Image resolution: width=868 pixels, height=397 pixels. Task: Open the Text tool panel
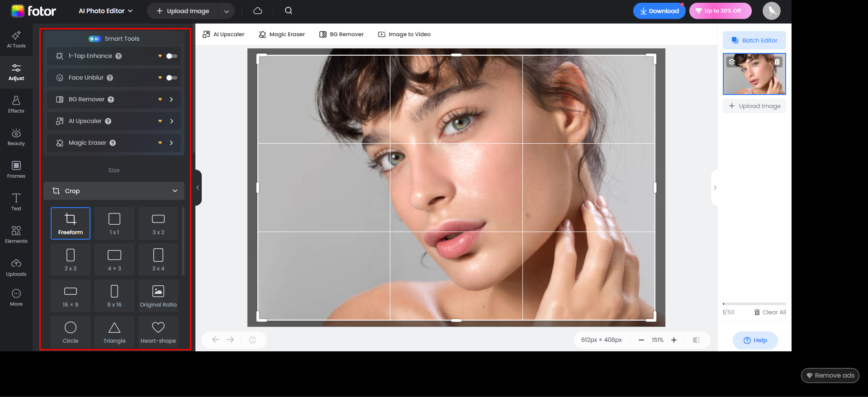coord(16,203)
